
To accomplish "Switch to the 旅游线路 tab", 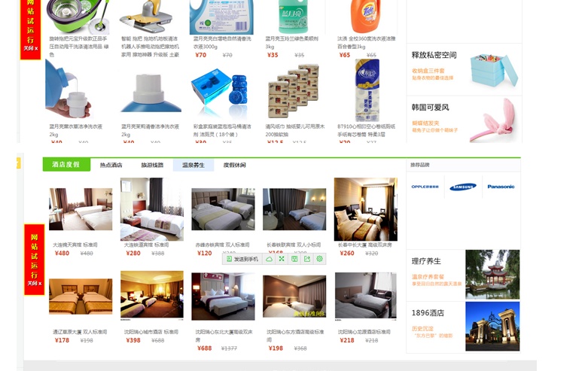I will (152, 165).
